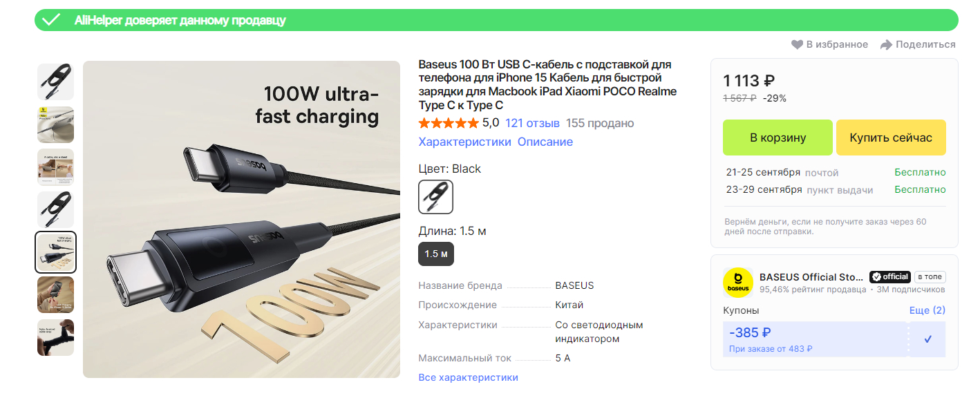Select the Black color swatch
Screen dimensions: 980x407
point(436,197)
